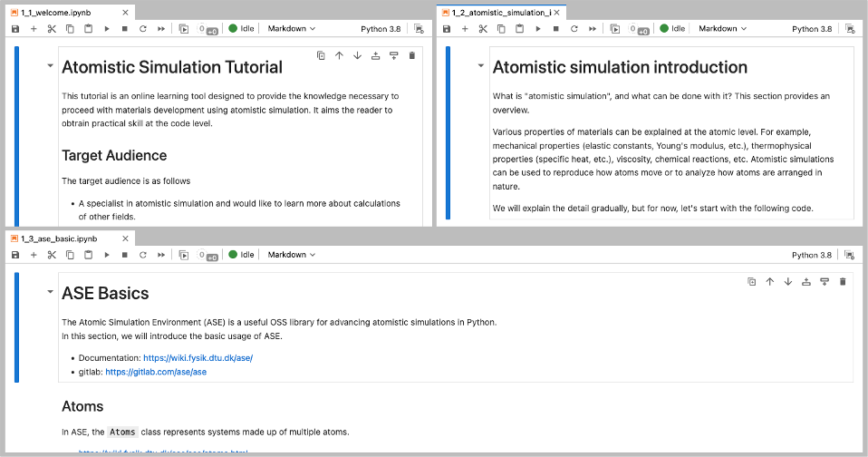Open the gitlab.com/ase/ase link
868x457 pixels.
tap(156, 372)
